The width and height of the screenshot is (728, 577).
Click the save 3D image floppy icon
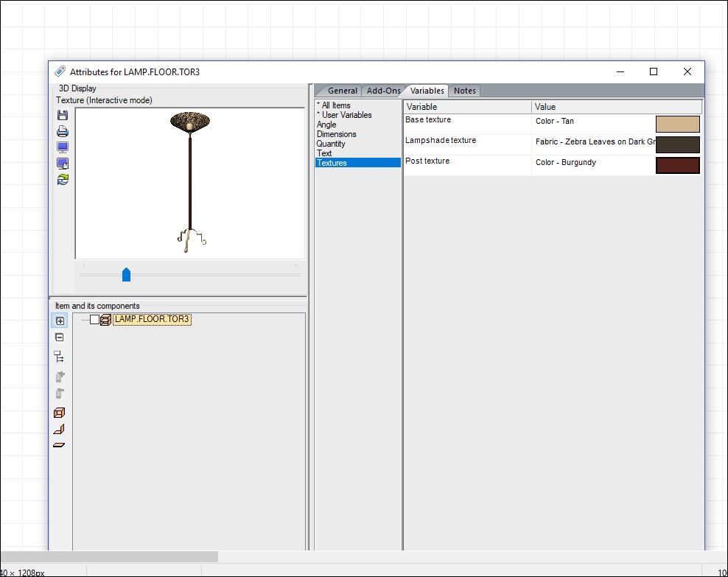point(63,115)
